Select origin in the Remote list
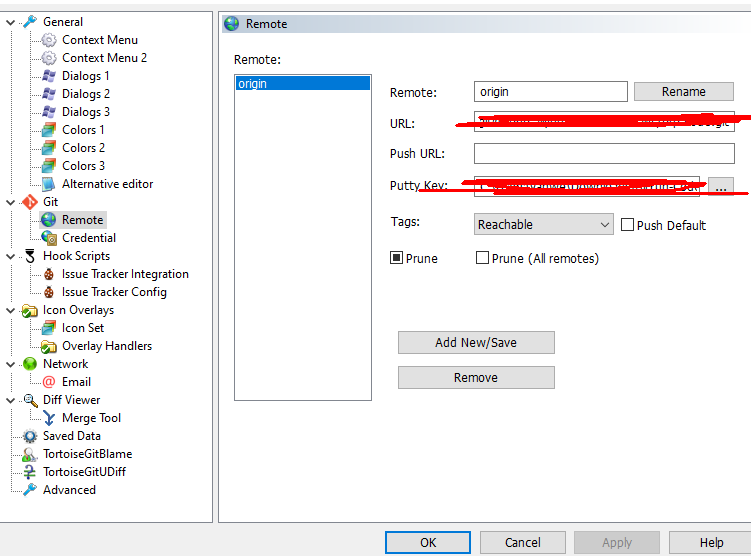This screenshot has height=556, width=751. pyautogui.click(x=303, y=83)
